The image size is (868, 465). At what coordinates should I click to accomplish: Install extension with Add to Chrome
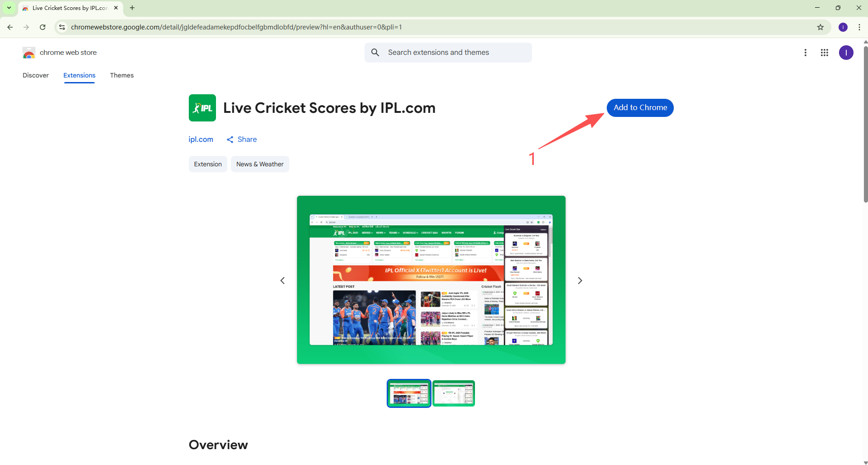click(640, 108)
